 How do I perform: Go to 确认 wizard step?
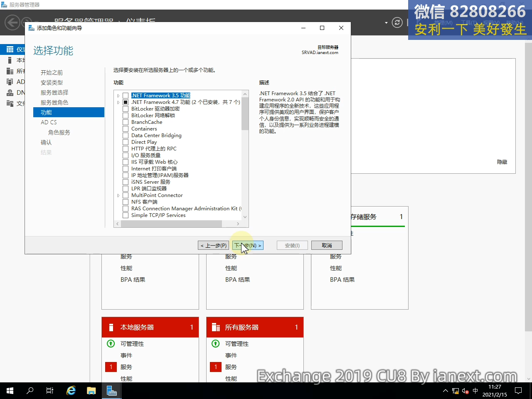[46, 142]
